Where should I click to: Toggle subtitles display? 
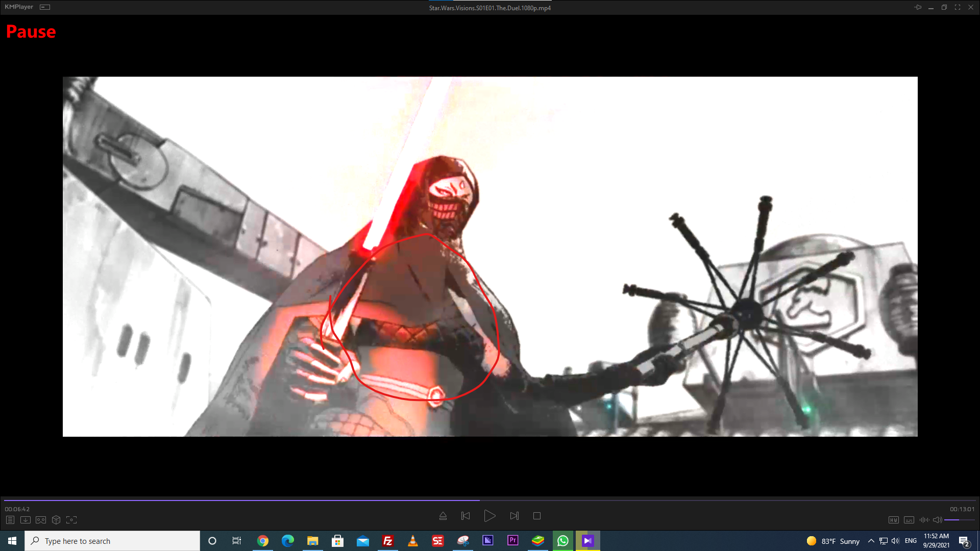[x=909, y=520]
